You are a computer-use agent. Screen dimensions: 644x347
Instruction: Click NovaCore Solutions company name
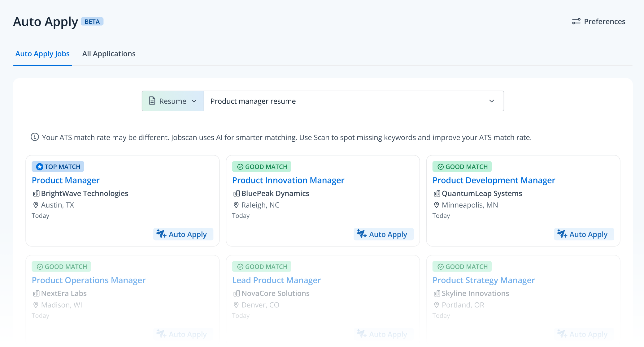[x=276, y=293]
